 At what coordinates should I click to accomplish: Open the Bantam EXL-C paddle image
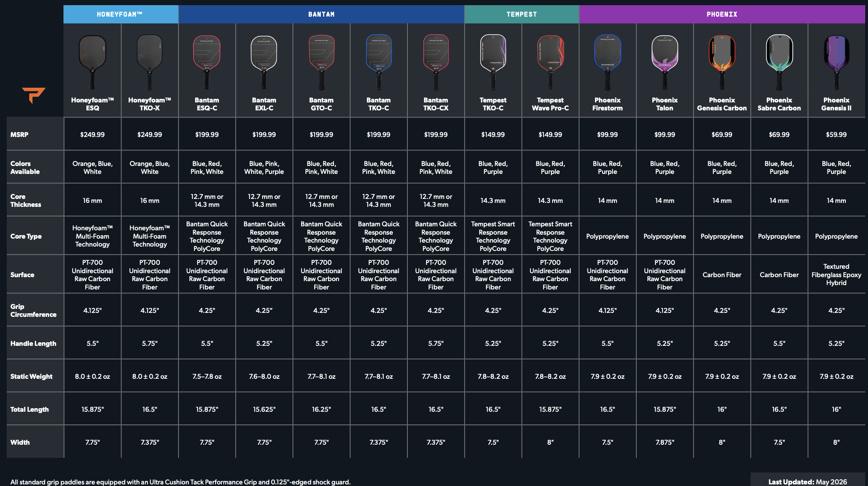tap(264, 62)
